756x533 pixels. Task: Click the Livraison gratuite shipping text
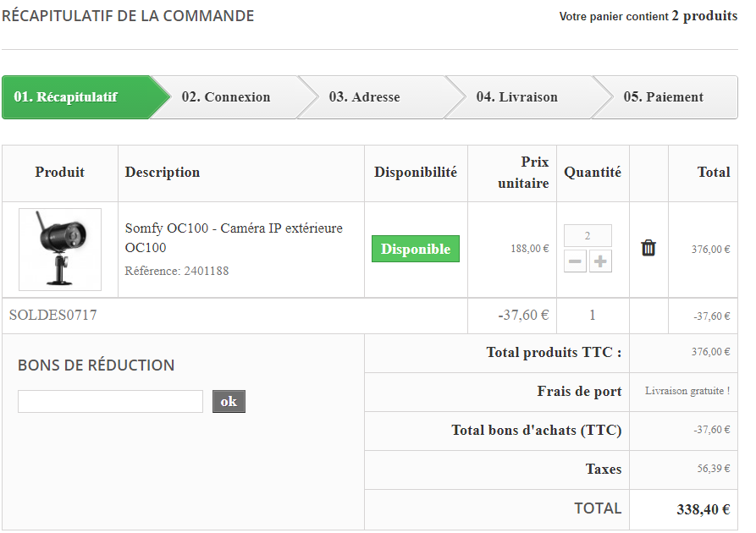tap(687, 392)
